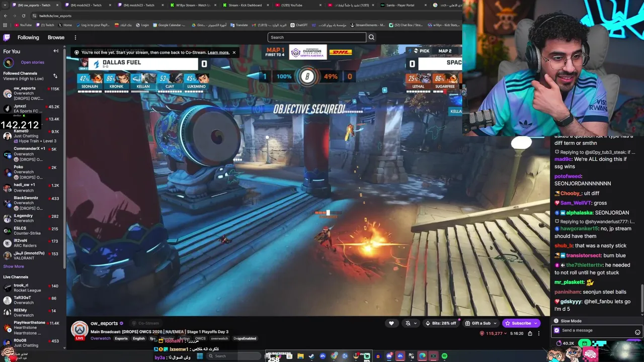The height and width of the screenshot is (362, 644).
Task: Open notification options dropdown arrow
Action: [x=415, y=323]
